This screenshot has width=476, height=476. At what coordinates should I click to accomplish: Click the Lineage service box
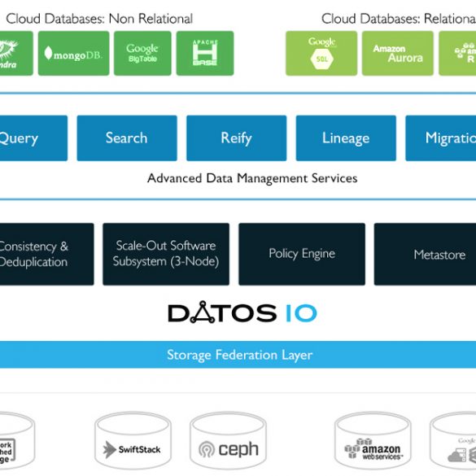(346, 138)
